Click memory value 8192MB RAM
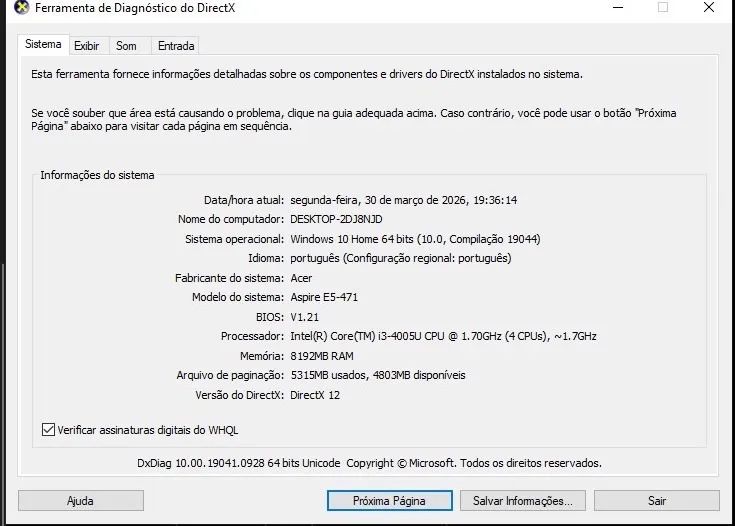The width and height of the screenshot is (735, 526). pyautogui.click(x=322, y=356)
